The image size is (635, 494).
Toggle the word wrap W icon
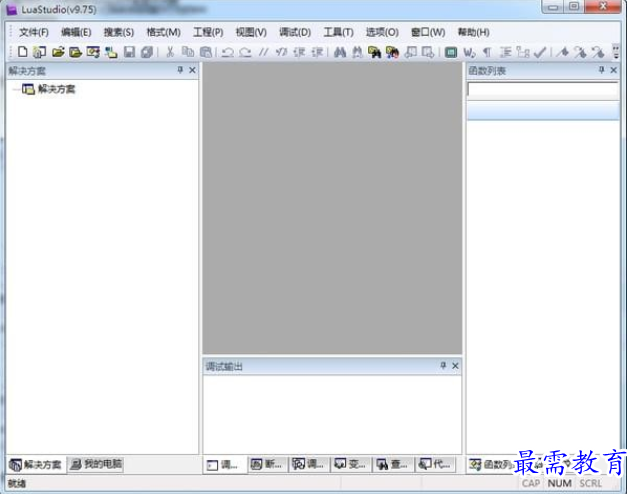pyautogui.click(x=469, y=52)
